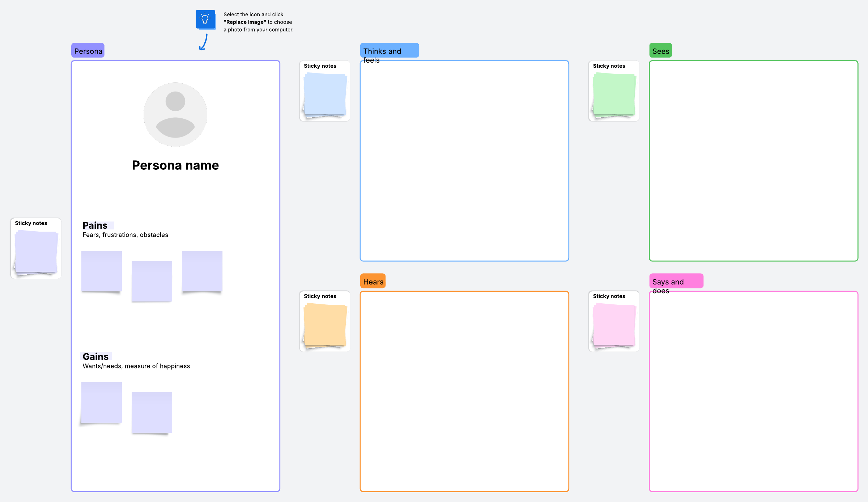The image size is (868, 502).
Task: Pick the green sticky notes stack
Action: tap(614, 95)
